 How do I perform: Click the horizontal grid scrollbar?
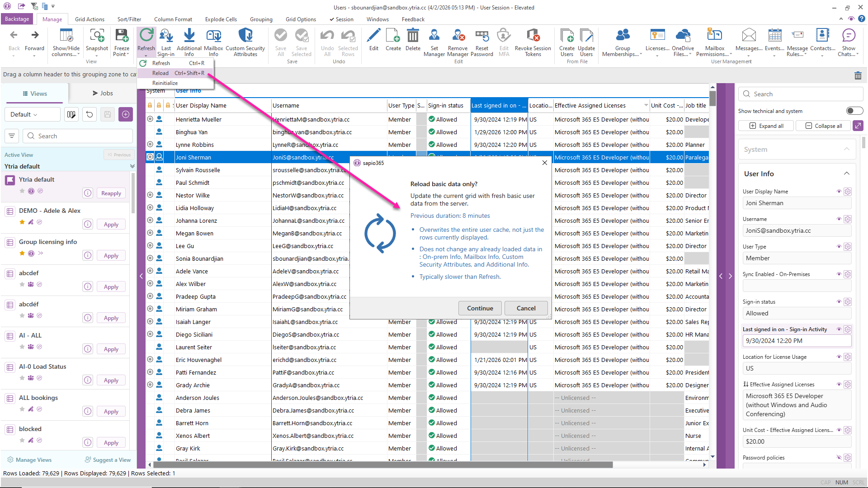pyautogui.click(x=382, y=465)
